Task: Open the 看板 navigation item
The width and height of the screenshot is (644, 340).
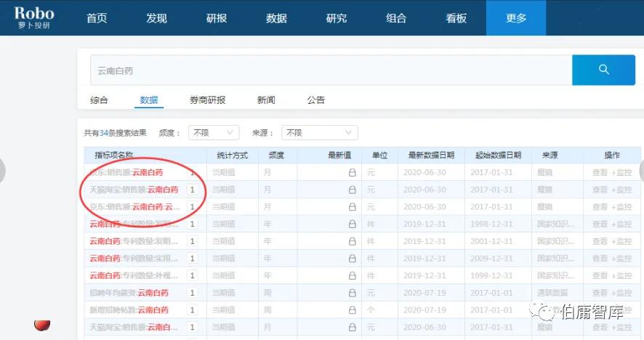Action: [456, 18]
